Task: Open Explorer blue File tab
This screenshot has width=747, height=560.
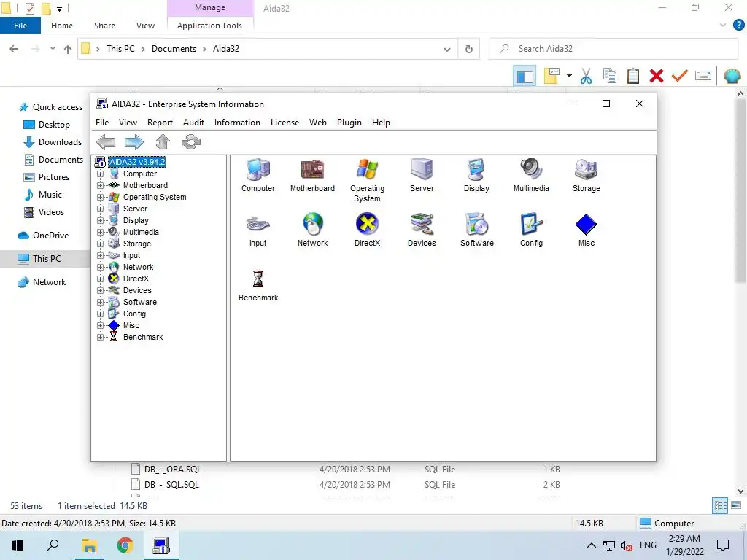Action: pos(20,26)
